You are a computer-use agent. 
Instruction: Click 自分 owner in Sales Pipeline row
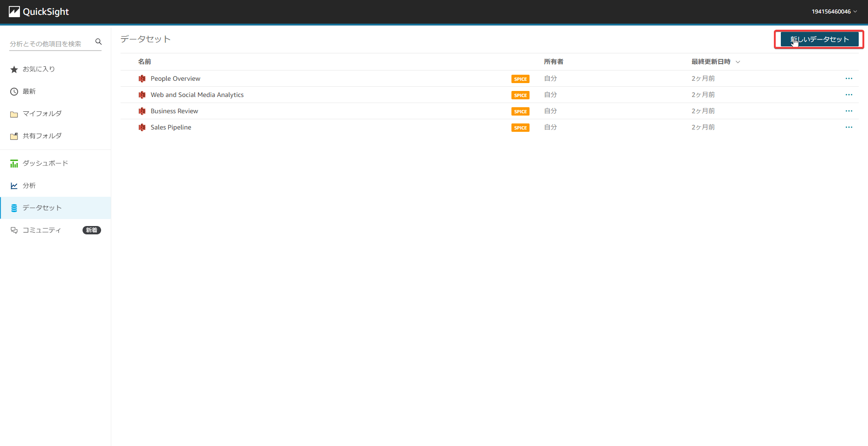tap(550, 127)
